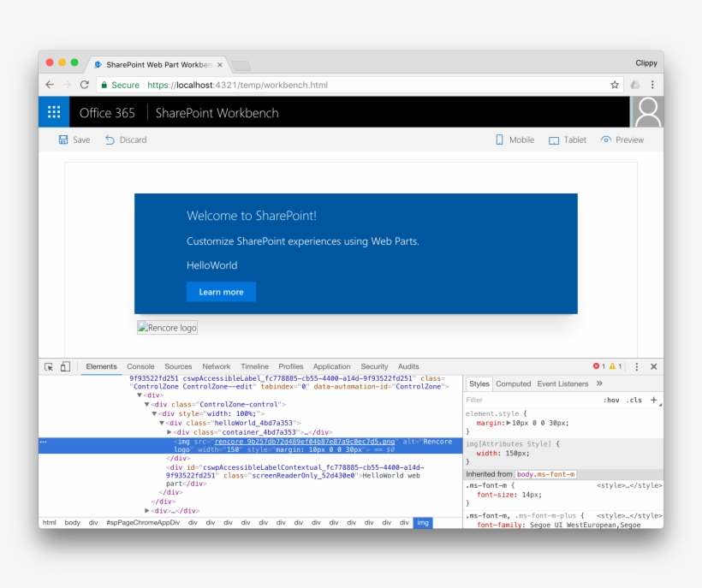Select the highlighted img breadcrumb

click(x=423, y=523)
